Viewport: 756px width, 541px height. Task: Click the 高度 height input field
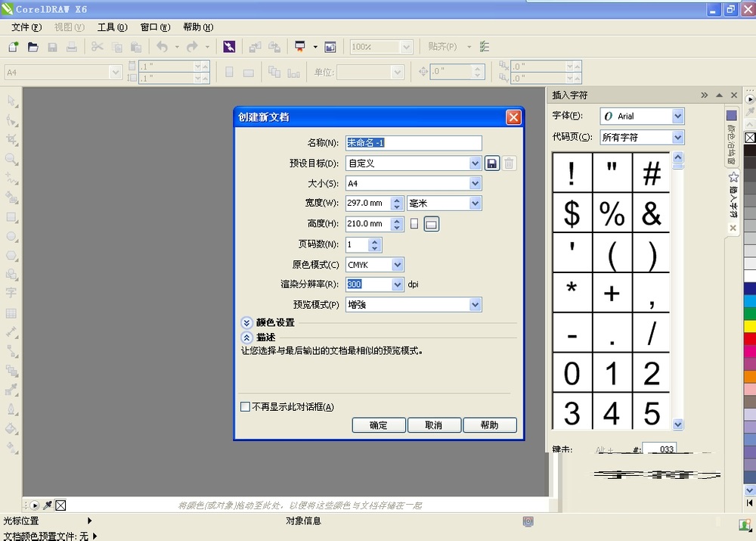pos(368,224)
